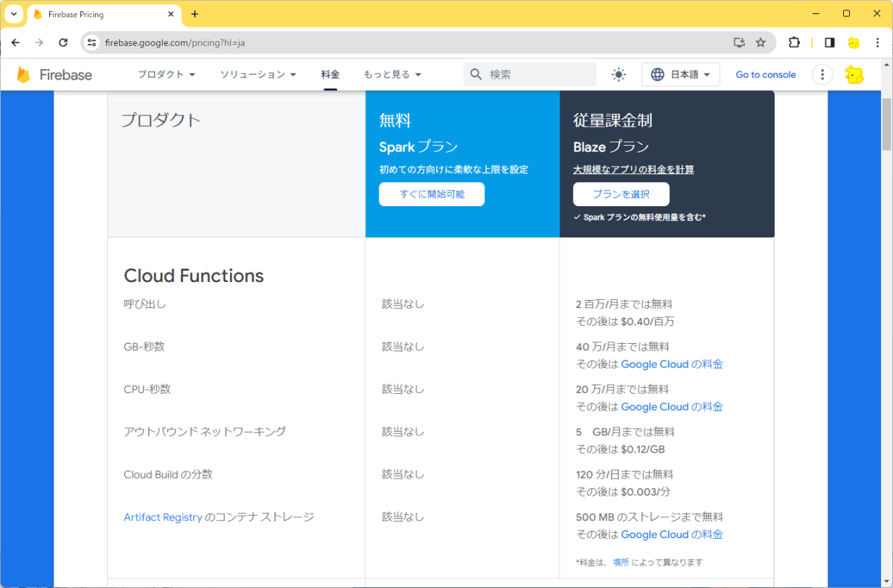Select the 料金 navigation item
Image resolution: width=893 pixels, height=588 pixels.
click(330, 74)
